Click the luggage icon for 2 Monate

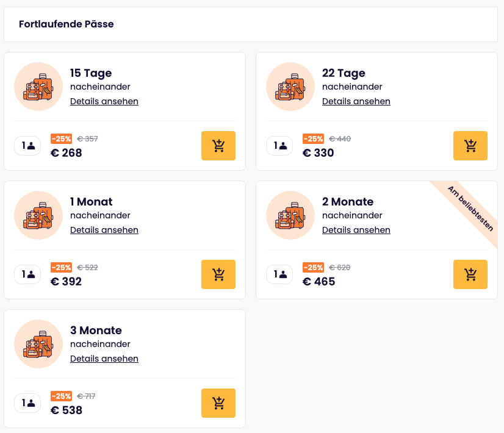(290, 215)
